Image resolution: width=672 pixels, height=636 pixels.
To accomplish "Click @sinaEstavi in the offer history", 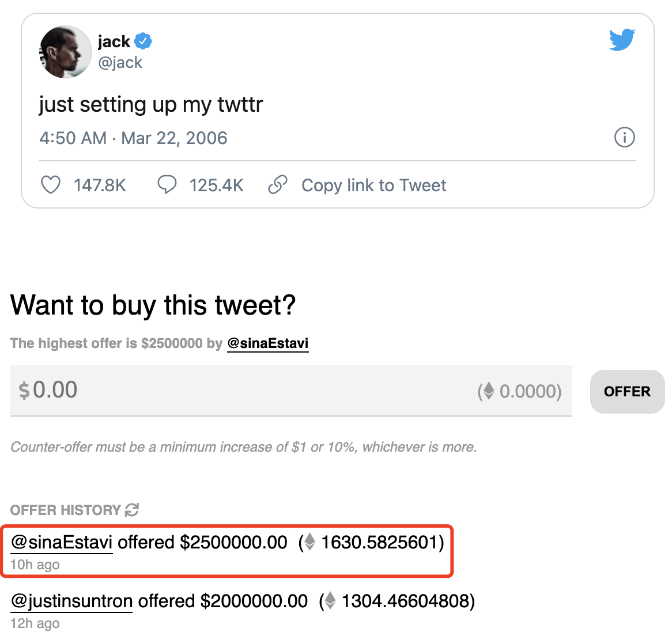I will click(x=61, y=542).
